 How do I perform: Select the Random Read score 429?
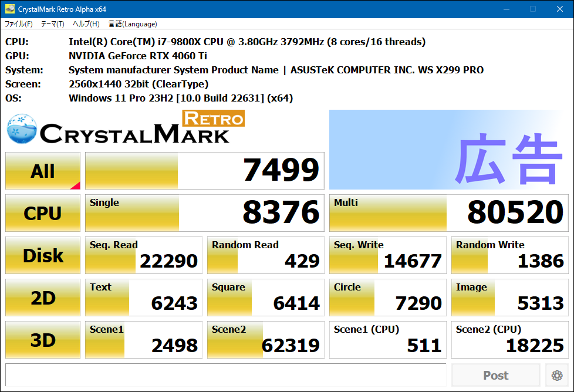[x=266, y=255]
